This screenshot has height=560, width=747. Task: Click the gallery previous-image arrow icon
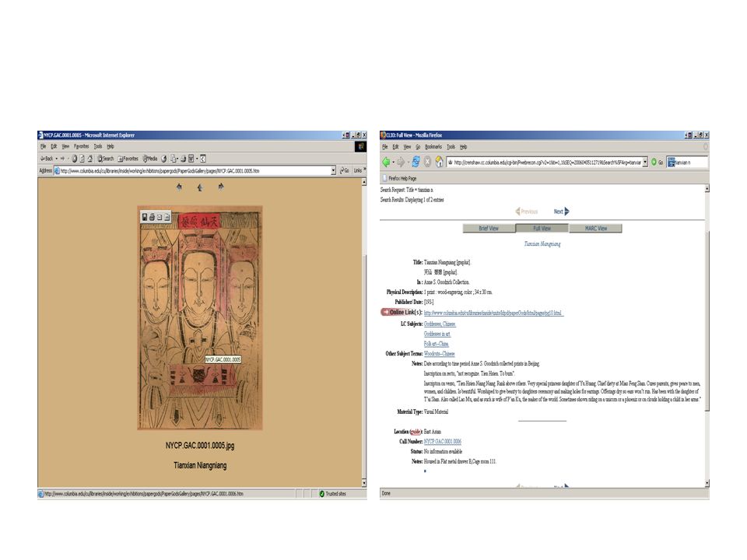click(179, 187)
